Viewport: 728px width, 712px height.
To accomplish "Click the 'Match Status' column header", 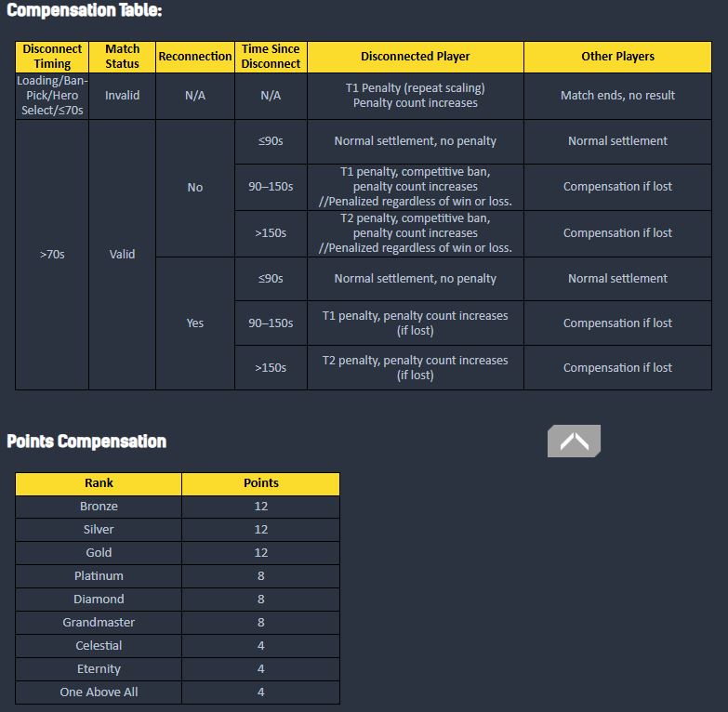I will click(x=122, y=57).
